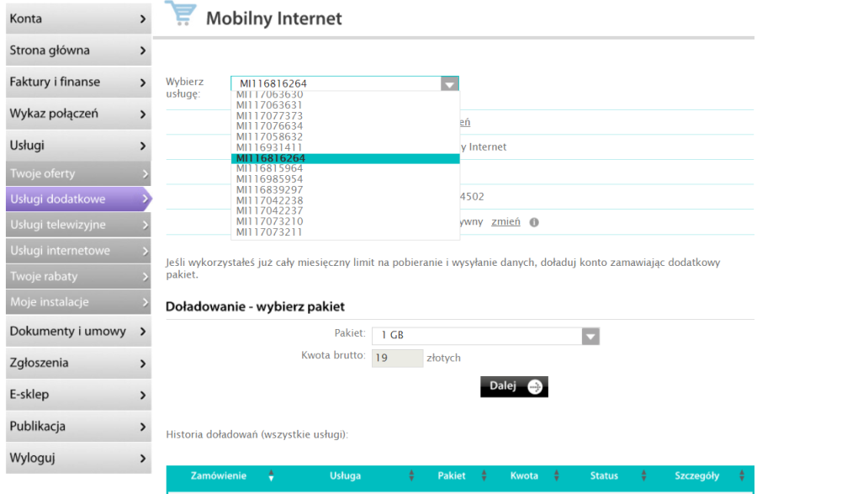Image resolution: width=868 pixels, height=494 pixels.
Task: Pick MI116839297 from the dropdown options
Action: coord(270,189)
